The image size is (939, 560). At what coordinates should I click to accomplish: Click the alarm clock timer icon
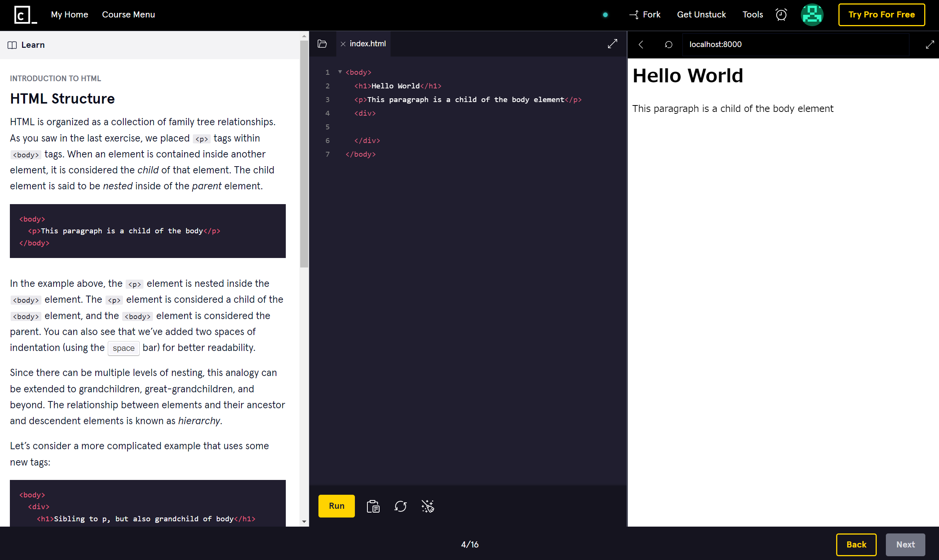coord(781,14)
